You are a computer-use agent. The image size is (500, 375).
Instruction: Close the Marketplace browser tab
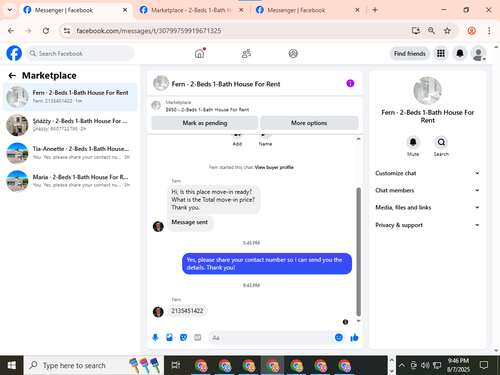click(241, 10)
